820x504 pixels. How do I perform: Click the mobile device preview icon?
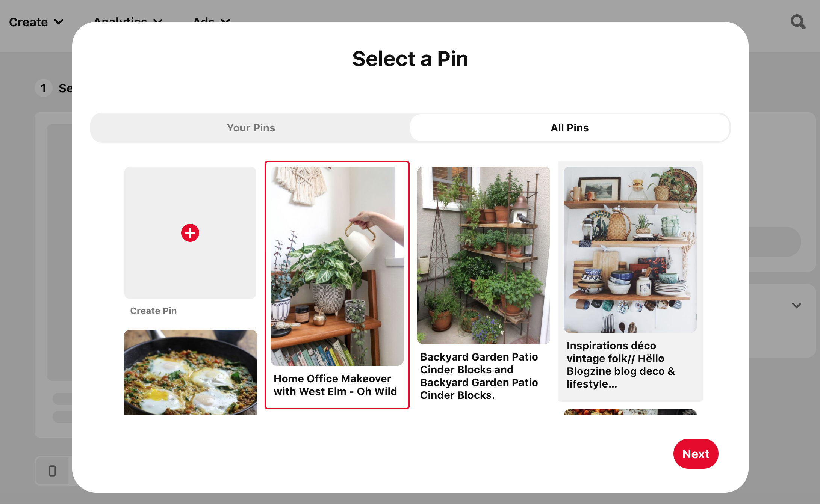(53, 471)
